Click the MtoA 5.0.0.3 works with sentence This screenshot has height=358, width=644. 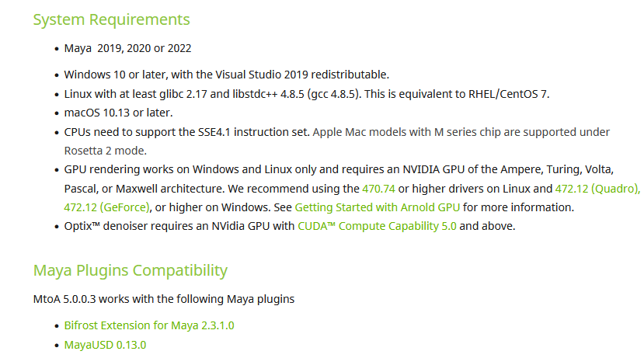pyautogui.click(x=164, y=299)
